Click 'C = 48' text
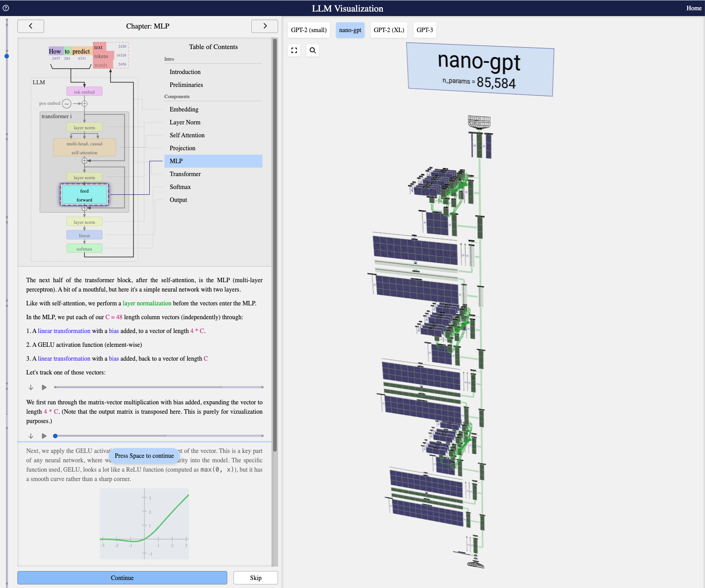Viewport: 705px width, 588px height. pyautogui.click(x=114, y=317)
